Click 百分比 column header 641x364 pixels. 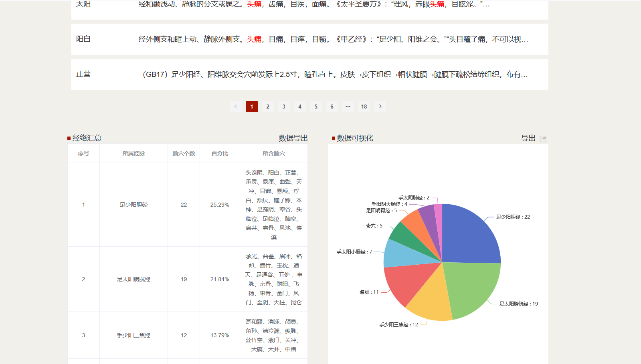[220, 153]
